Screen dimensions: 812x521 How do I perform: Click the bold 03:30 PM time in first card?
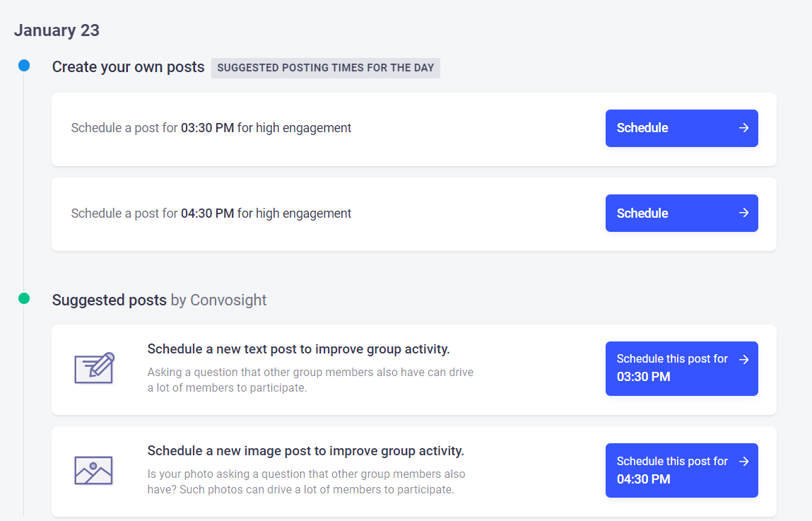coord(207,128)
